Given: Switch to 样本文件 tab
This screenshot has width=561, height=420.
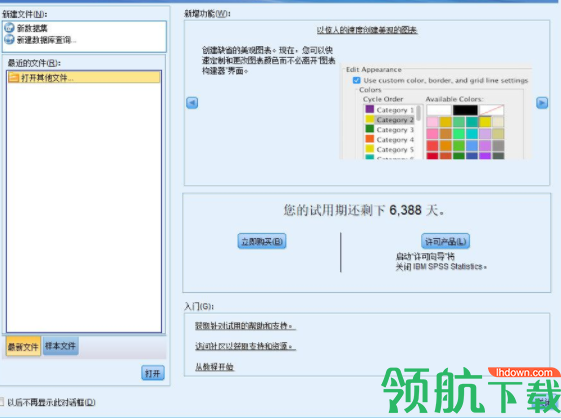Looking at the screenshot, I should click(60, 346).
